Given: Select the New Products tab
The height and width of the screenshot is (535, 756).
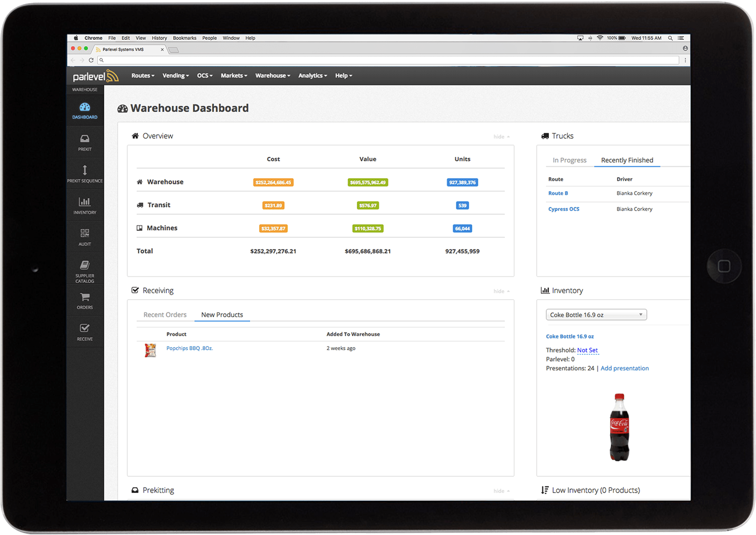Looking at the screenshot, I should pos(222,315).
